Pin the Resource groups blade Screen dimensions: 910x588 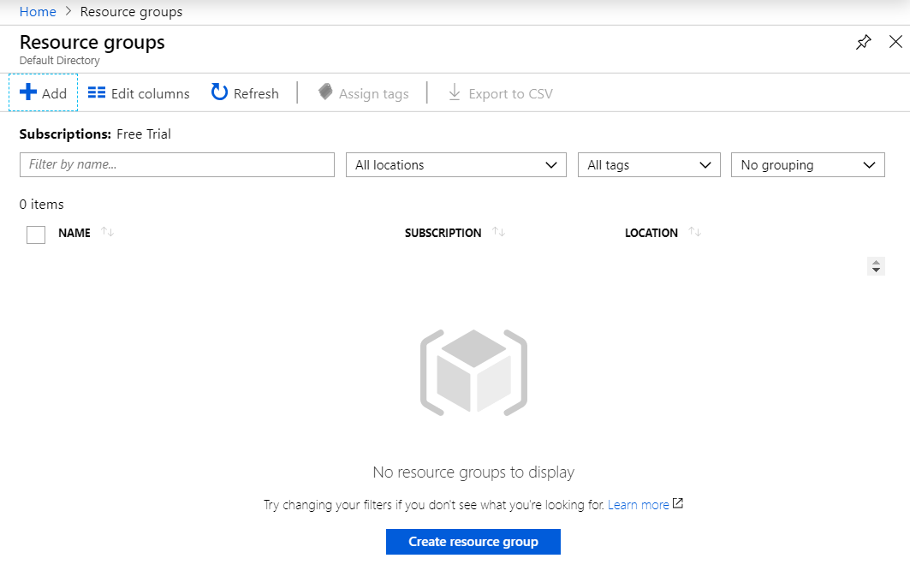pyautogui.click(x=864, y=42)
